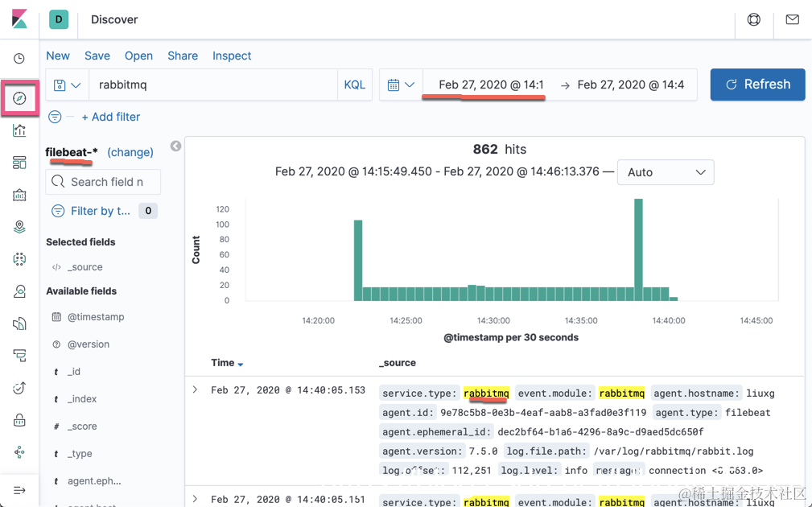
Task: Click the _source column header
Action: click(x=398, y=363)
